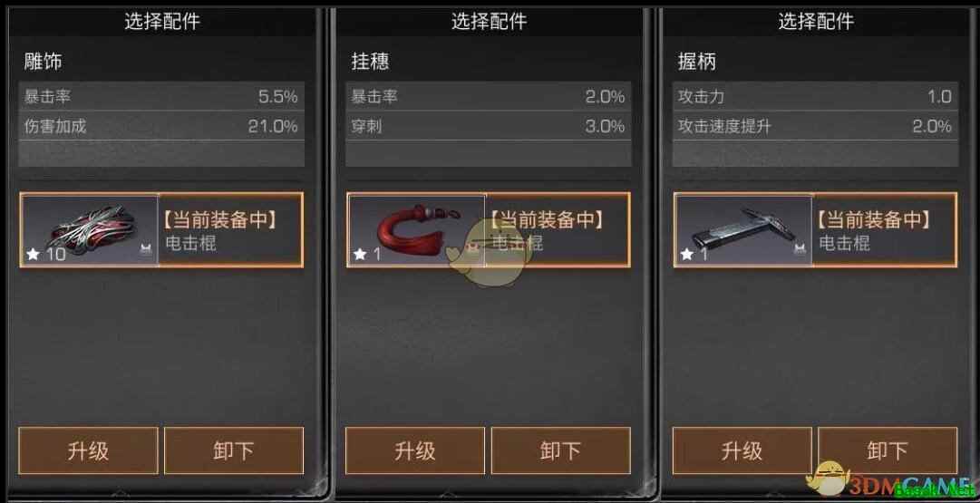This screenshot has height=503, width=980.
Task: Click the 伤害加成 21.0% stat row
Action: (x=161, y=126)
